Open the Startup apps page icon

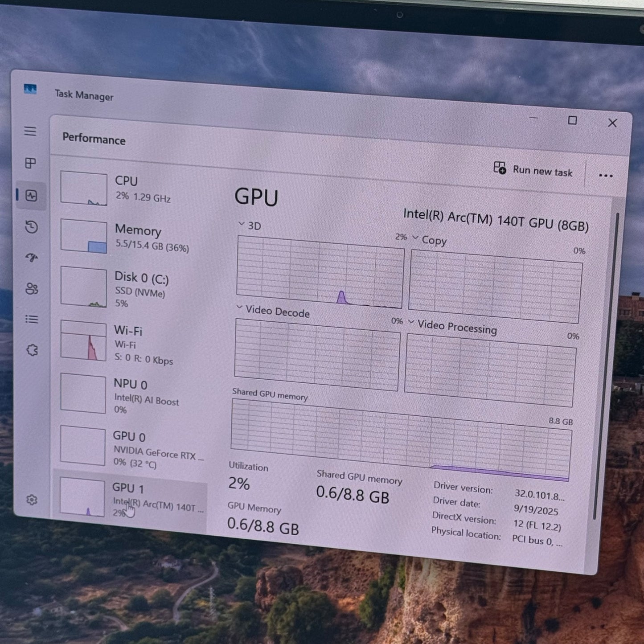[32, 258]
